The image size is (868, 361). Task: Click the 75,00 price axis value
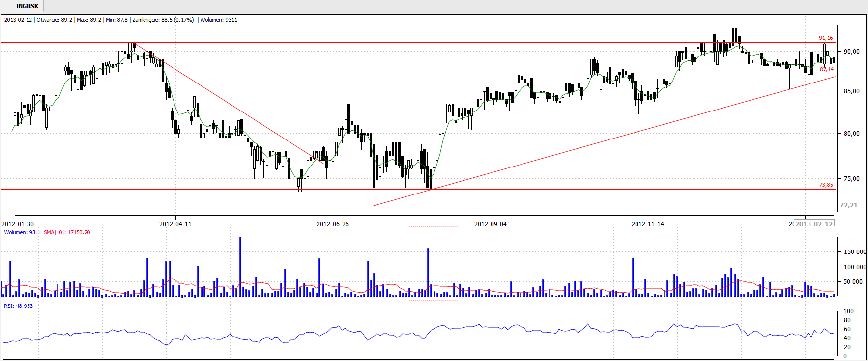click(x=852, y=178)
